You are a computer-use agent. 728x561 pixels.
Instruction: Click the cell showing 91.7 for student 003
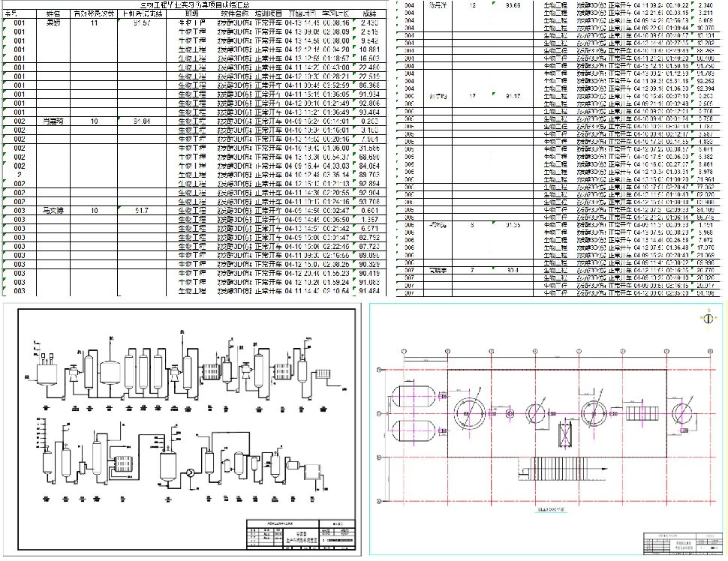(x=140, y=211)
